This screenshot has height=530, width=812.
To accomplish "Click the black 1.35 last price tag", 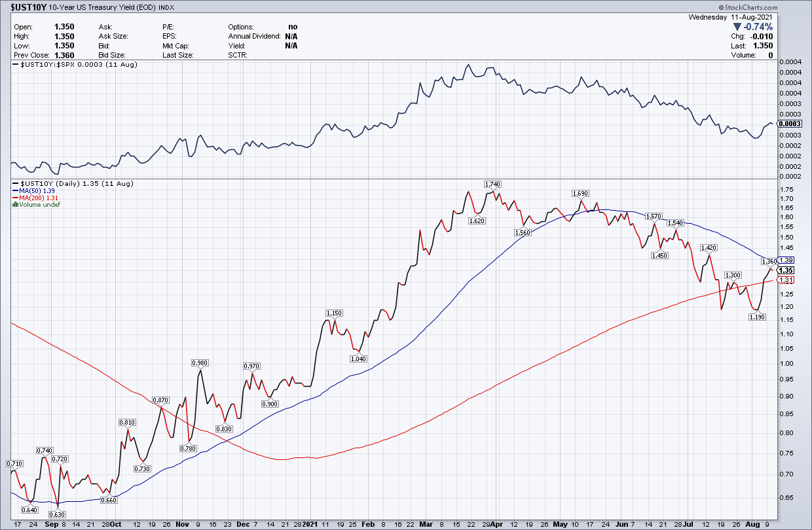I will [x=786, y=270].
